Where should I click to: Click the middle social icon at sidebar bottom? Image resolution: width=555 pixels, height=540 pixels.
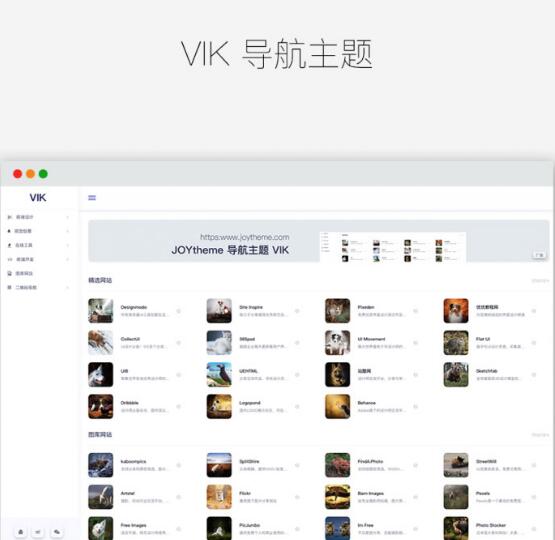coord(38,532)
